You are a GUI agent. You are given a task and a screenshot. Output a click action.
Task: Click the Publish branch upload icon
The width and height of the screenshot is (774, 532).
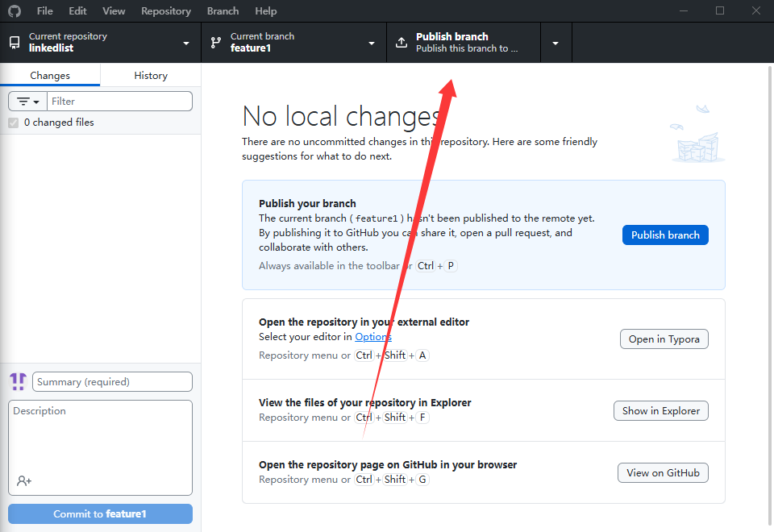coord(402,43)
